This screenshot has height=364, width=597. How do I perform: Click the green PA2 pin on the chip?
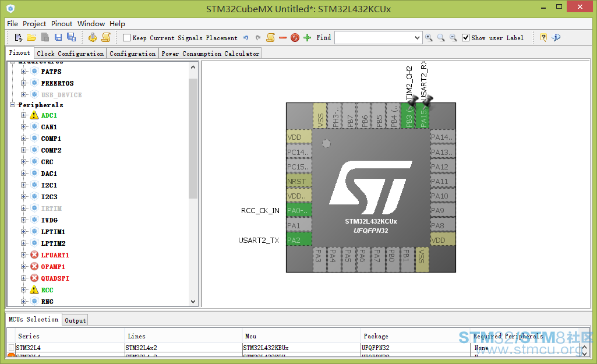(x=299, y=241)
